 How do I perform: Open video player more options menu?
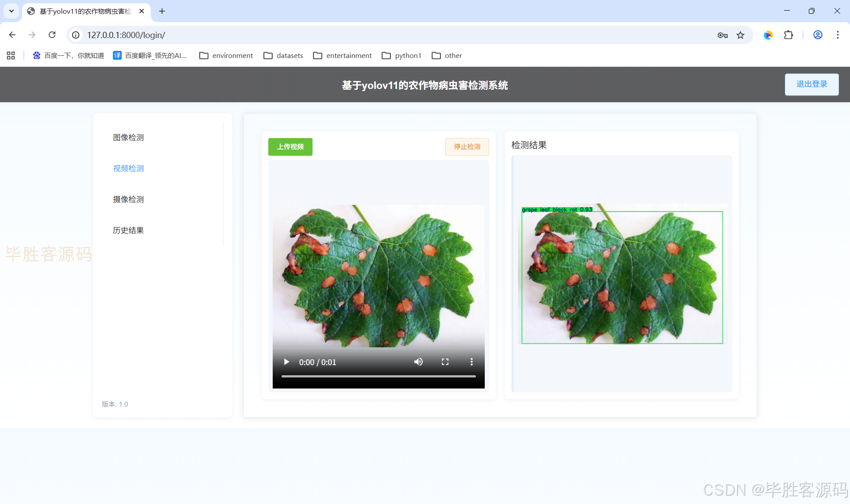471,362
